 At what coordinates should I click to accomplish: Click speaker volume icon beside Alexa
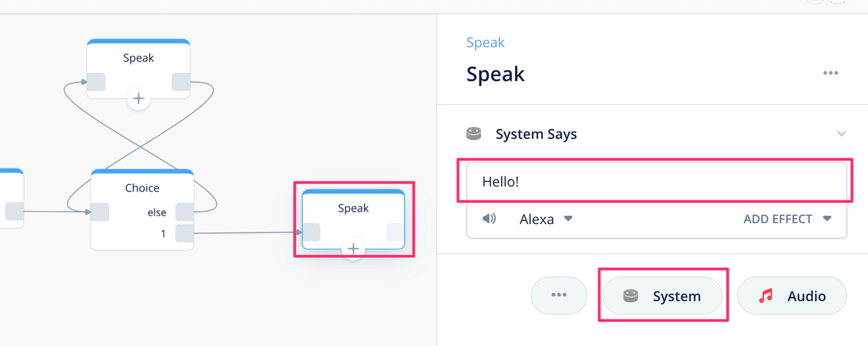tap(489, 219)
